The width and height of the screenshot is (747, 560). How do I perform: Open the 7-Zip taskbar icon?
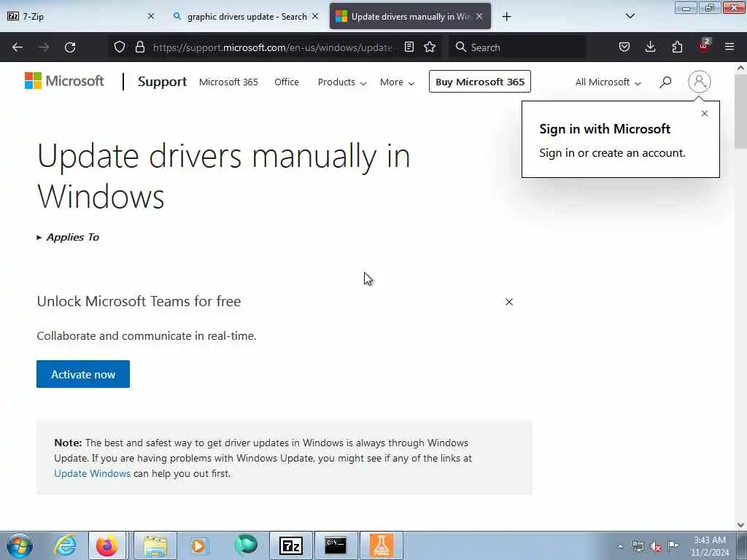point(291,545)
